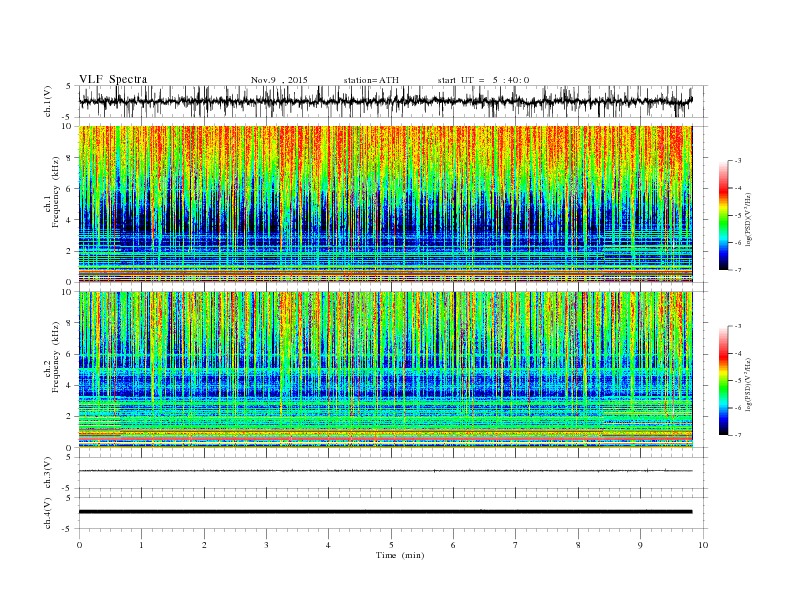Click the ch.3 thin waveform trace
Screen dimensions: 792x612
385,471
